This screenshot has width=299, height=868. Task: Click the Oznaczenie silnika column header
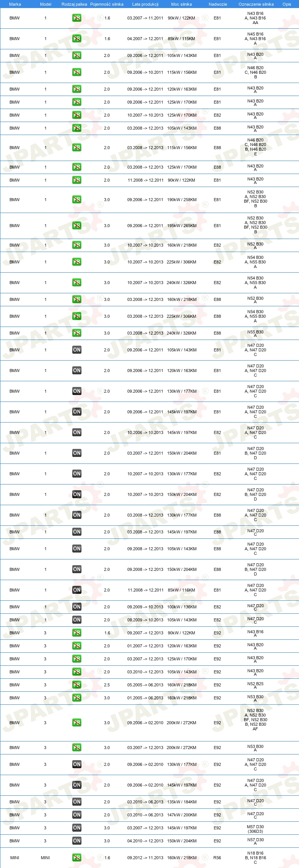click(256, 4)
